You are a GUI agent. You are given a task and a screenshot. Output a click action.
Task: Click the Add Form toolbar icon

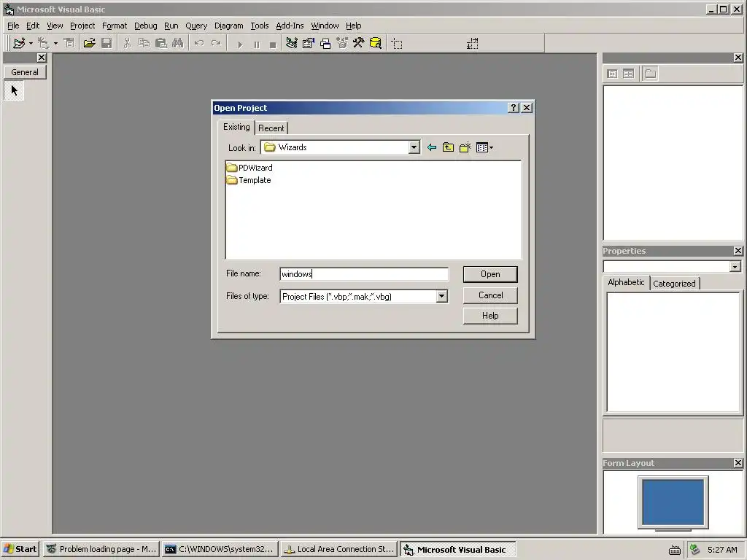pos(44,43)
